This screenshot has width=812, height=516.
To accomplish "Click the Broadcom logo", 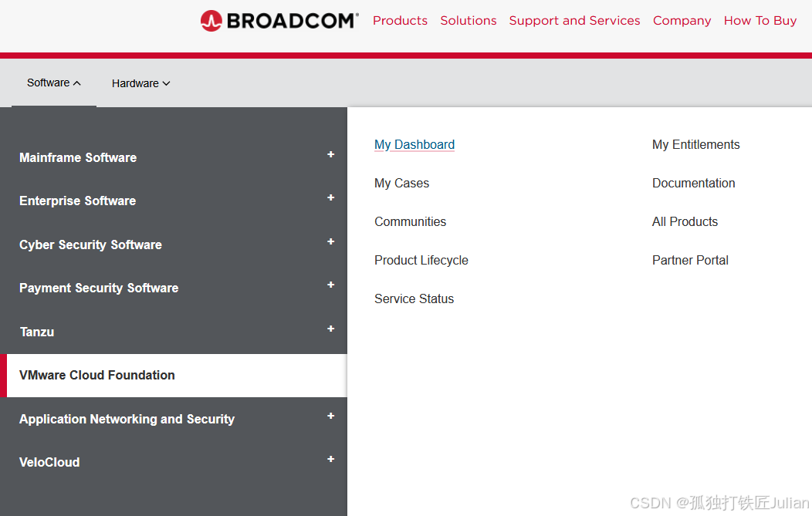I will [x=279, y=21].
